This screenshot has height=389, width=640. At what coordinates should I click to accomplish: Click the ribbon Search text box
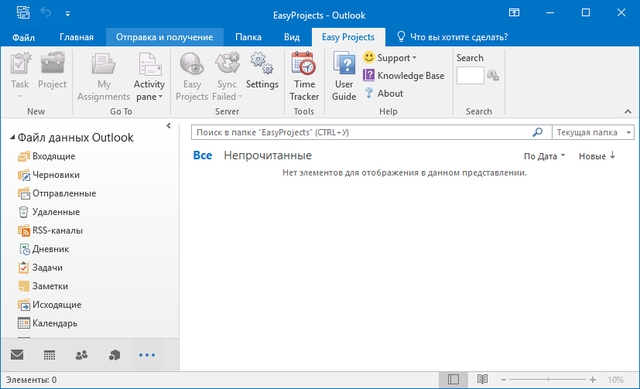(x=470, y=76)
